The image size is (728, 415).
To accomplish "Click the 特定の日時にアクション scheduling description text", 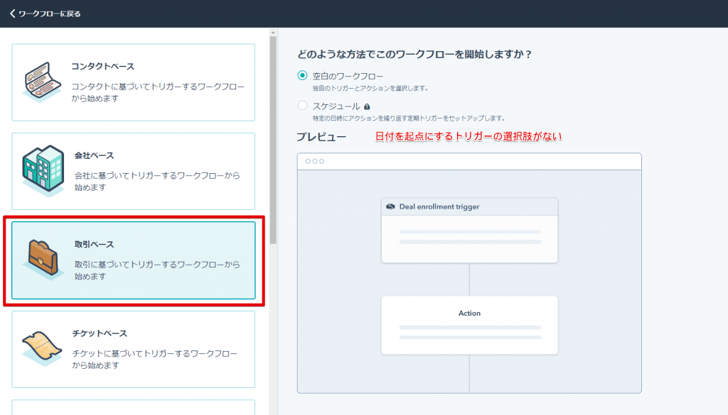I will coord(409,118).
